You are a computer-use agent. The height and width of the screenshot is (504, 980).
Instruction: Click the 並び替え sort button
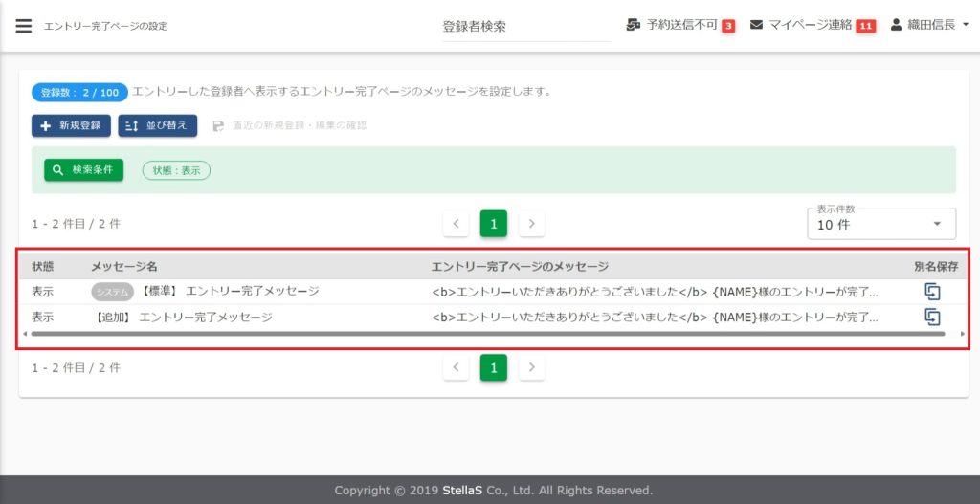(x=158, y=125)
